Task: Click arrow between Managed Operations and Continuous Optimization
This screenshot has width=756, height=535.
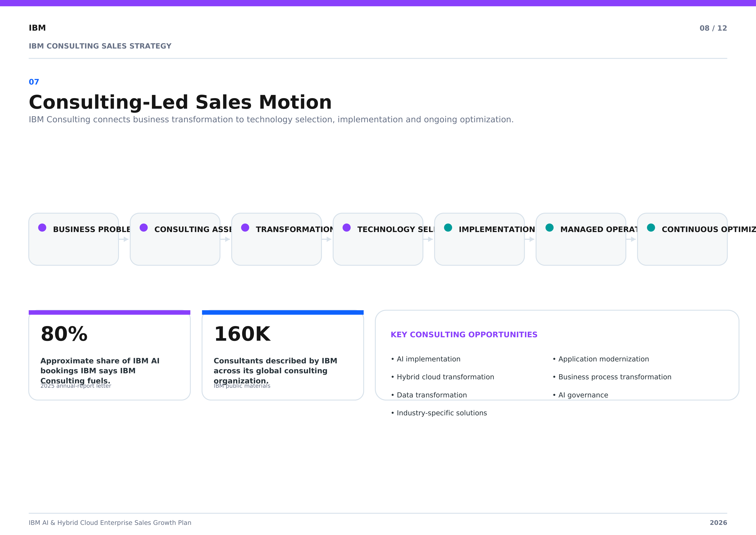Action: [631, 239]
